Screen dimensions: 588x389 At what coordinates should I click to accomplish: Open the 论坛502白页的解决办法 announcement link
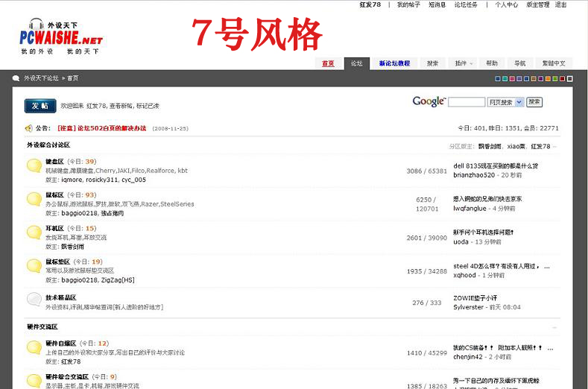coord(101,128)
